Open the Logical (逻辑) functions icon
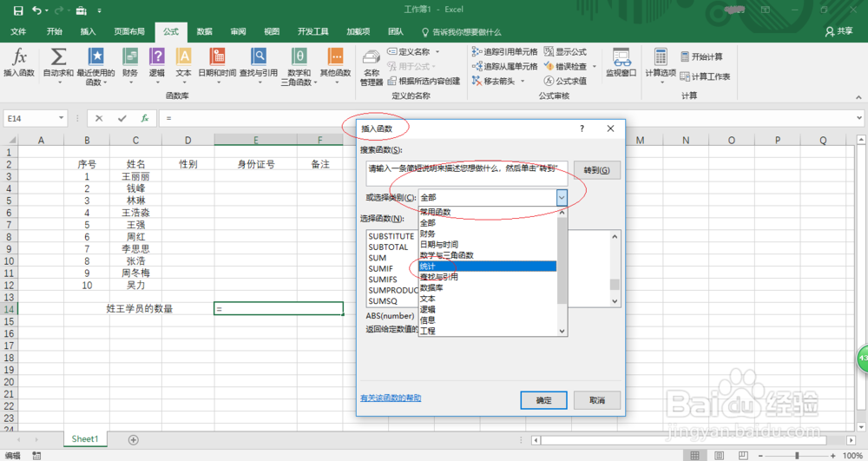Image resolution: width=868 pixels, height=461 pixels. click(x=156, y=57)
